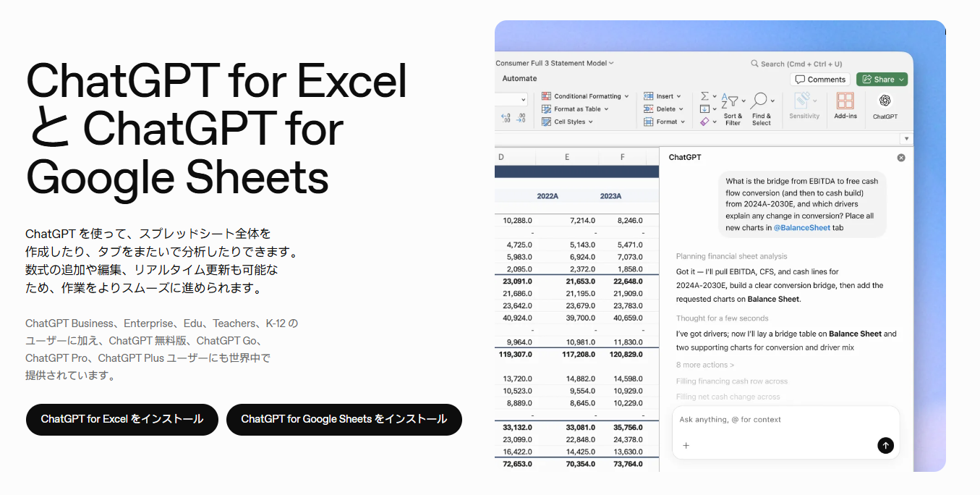Click the AutoSum sigma icon
This screenshot has height=495, width=980.
pyautogui.click(x=704, y=96)
